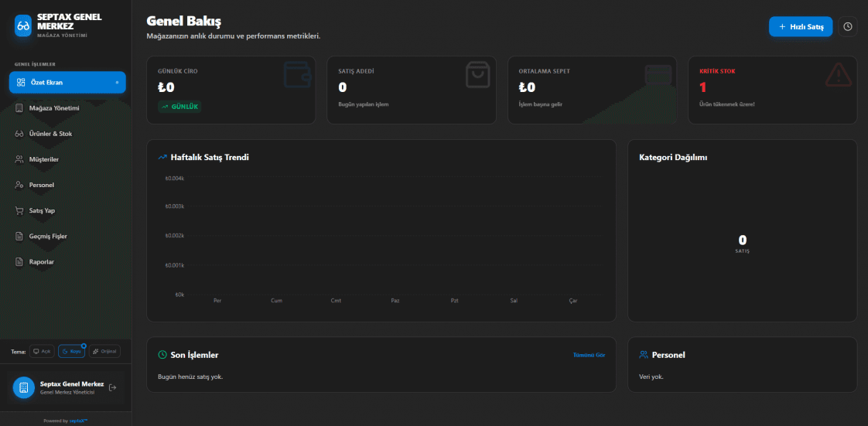The width and height of the screenshot is (868, 426).
Task: Click the İşlem başına gelir caption
Action: click(x=540, y=104)
